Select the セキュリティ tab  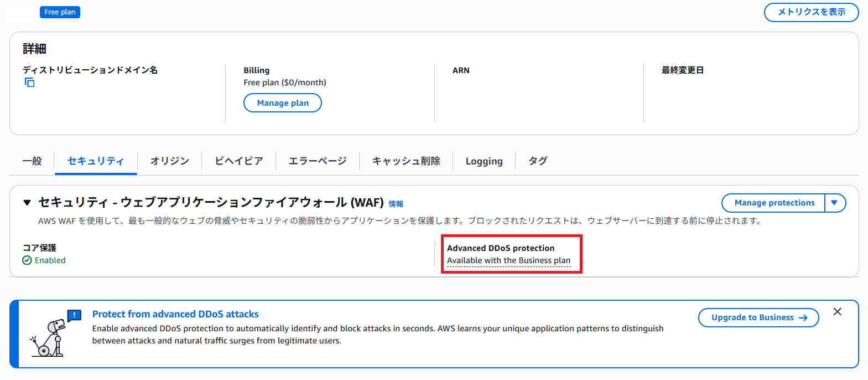tap(96, 161)
